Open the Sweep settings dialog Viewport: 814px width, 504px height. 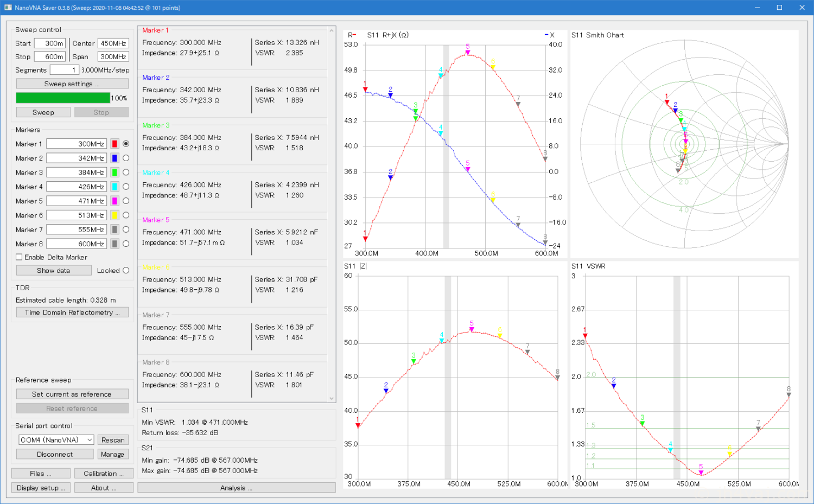(x=72, y=84)
